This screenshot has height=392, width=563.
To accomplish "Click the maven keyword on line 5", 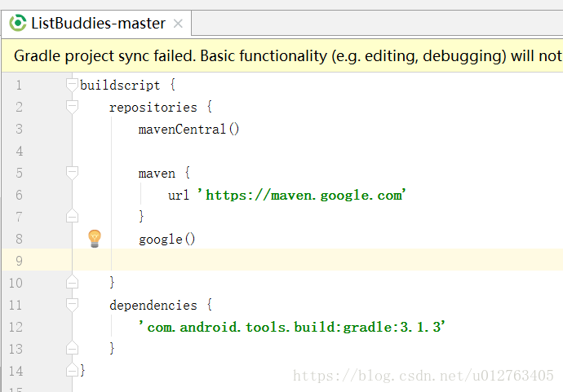I will pos(157,174).
